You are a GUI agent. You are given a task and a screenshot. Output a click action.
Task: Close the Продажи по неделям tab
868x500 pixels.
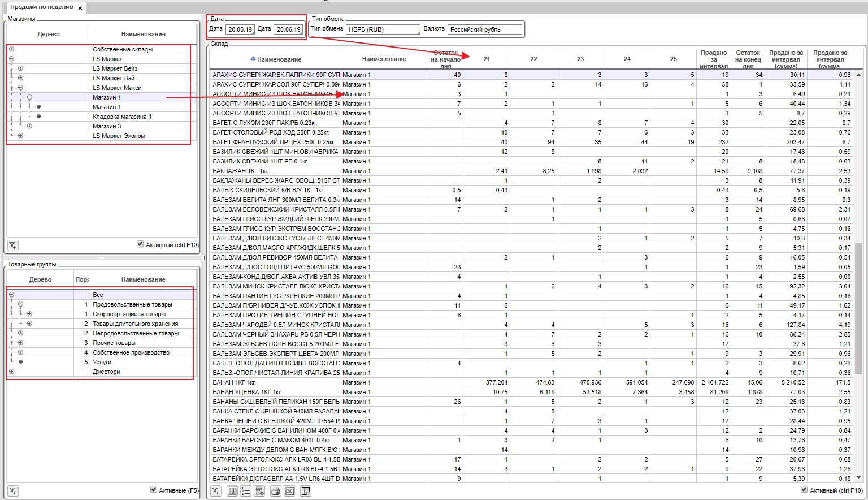(x=80, y=8)
